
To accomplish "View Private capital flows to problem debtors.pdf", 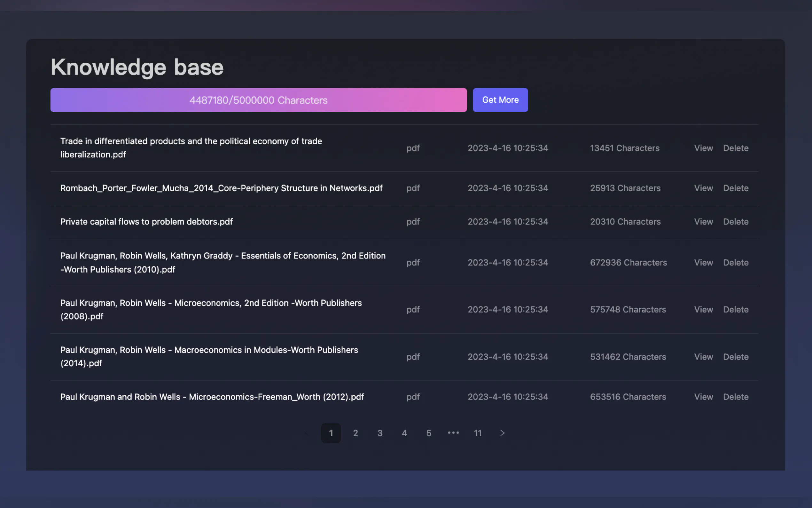I will click(703, 222).
